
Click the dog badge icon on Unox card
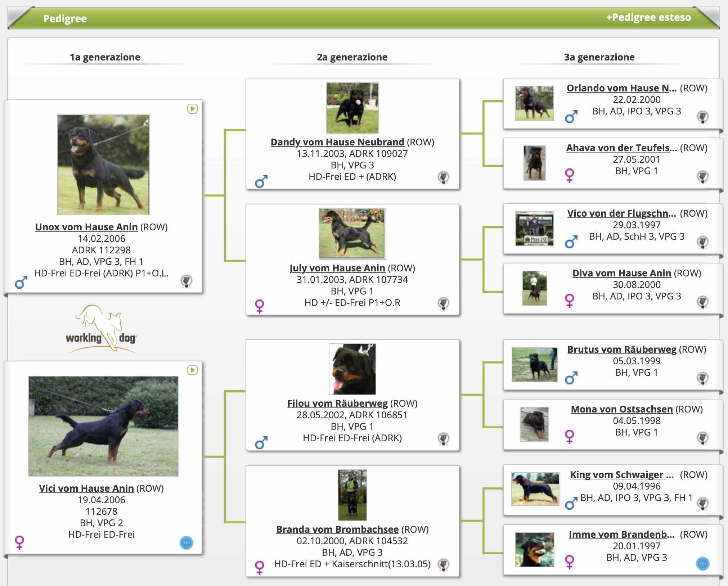(187, 281)
